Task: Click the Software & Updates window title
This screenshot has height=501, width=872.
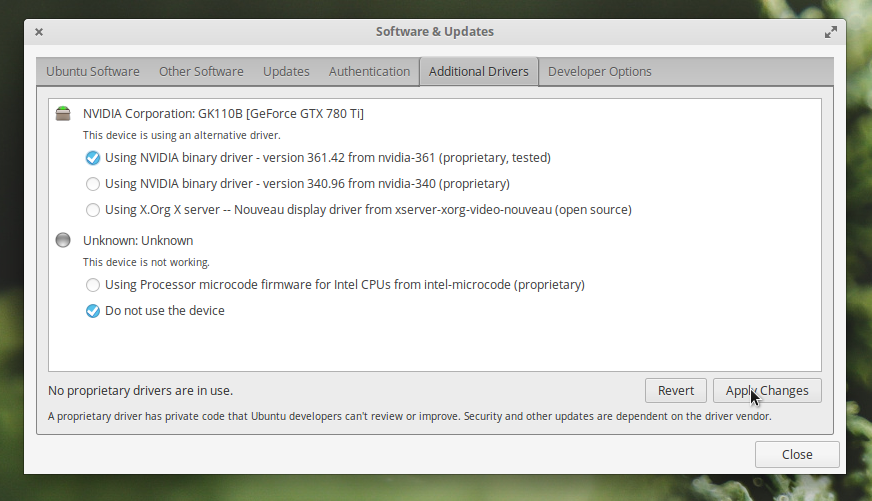Action: tap(435, 32)
